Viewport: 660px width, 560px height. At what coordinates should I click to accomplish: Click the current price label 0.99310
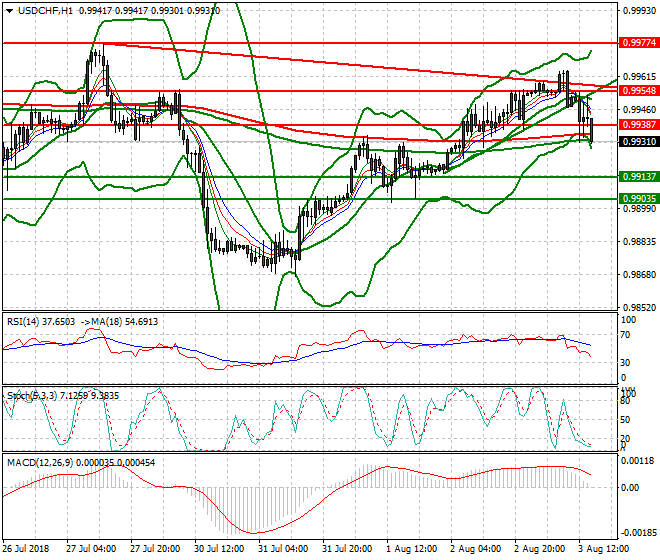pyautogui.click(x=639, y=142)
